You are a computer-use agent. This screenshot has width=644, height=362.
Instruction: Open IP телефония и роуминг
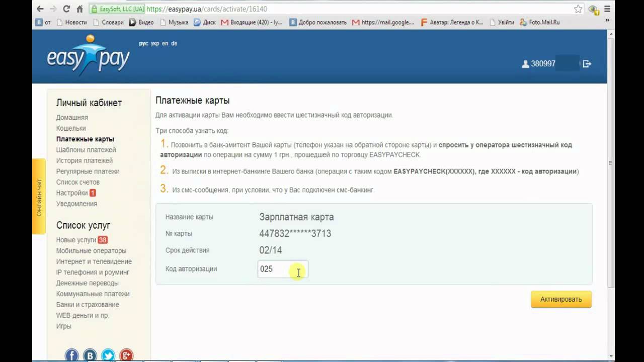click(x=93, y=273)
